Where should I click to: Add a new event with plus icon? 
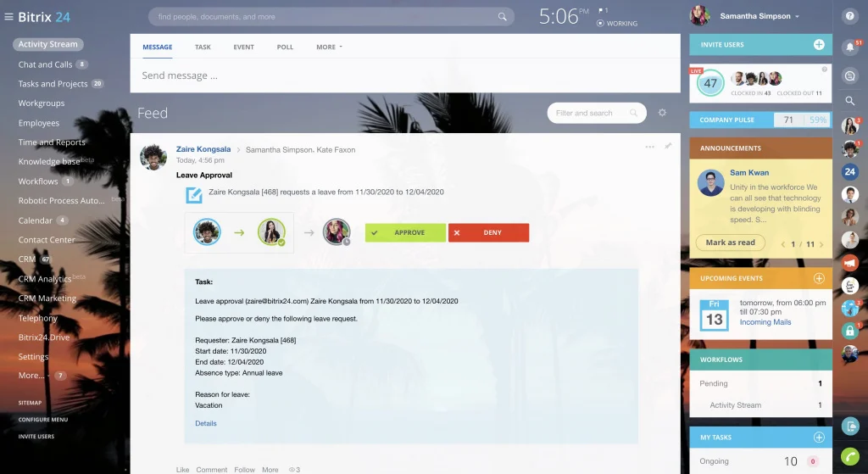pyautogui.click(x=819, y=278)
